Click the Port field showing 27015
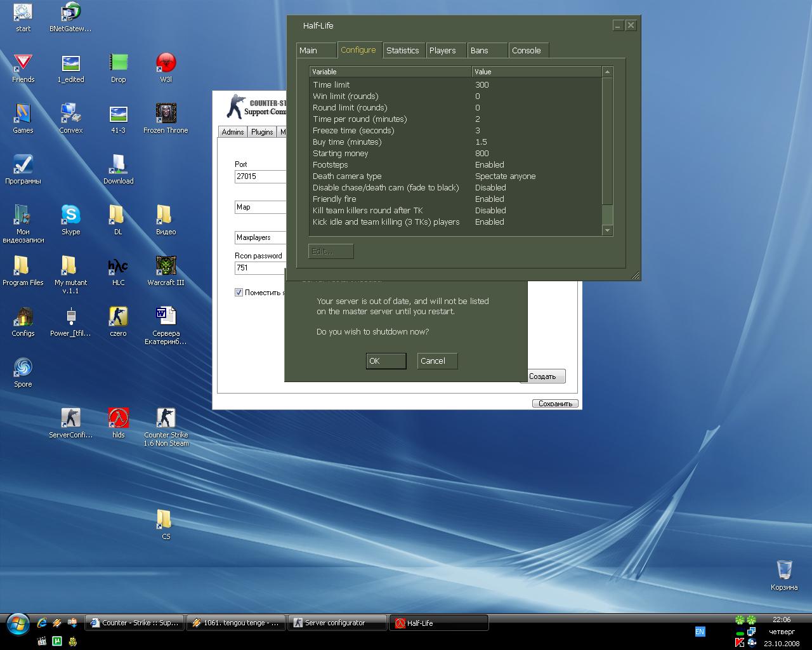The height and width of the screenshot is (650, 812). pos(260,176)
